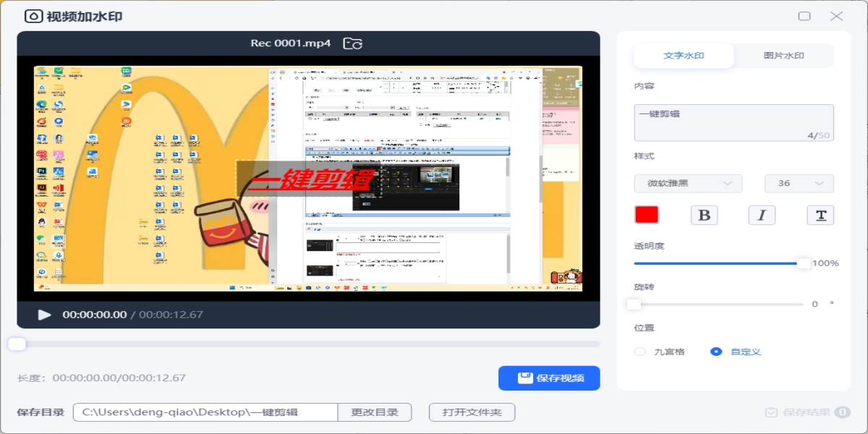Select the 自定义 position option
This screenshot has height=434, width=868.
(x=716, y=352)
